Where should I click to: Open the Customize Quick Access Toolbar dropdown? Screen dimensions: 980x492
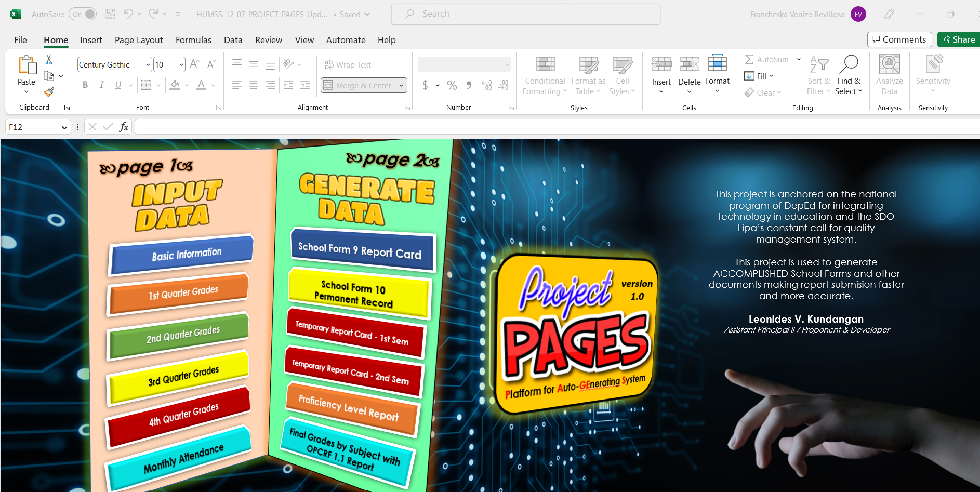178,14
